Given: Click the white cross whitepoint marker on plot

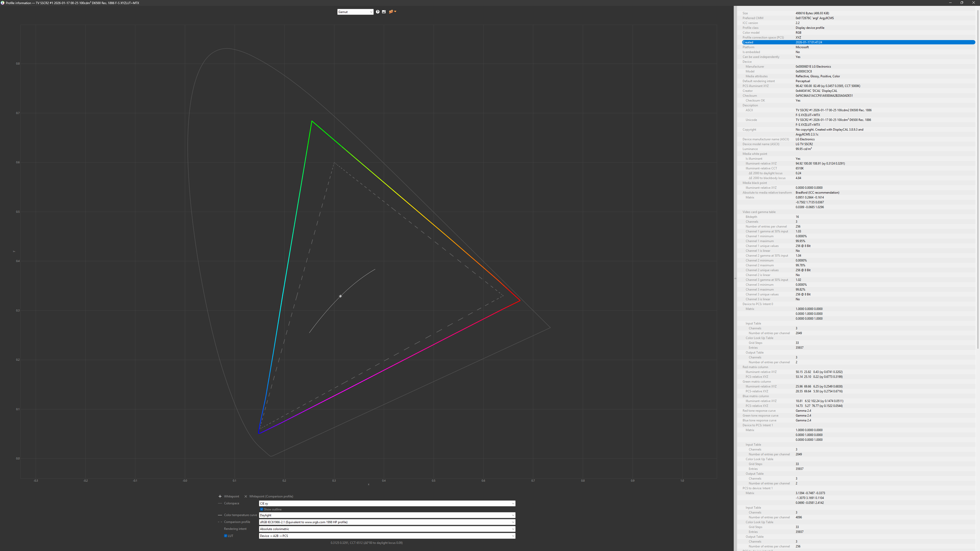Looking at the screenshot, I should pyautogui.click(x=340, y=296).
